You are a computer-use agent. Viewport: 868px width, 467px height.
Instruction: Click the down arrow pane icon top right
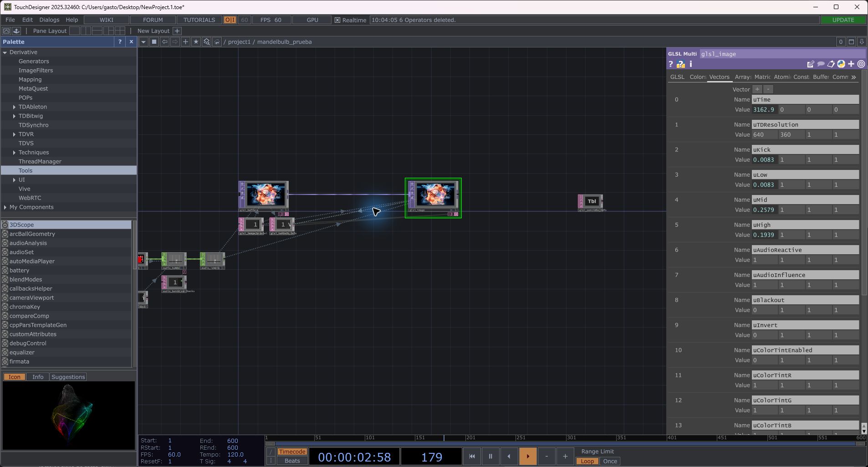[x=862, y=41]
